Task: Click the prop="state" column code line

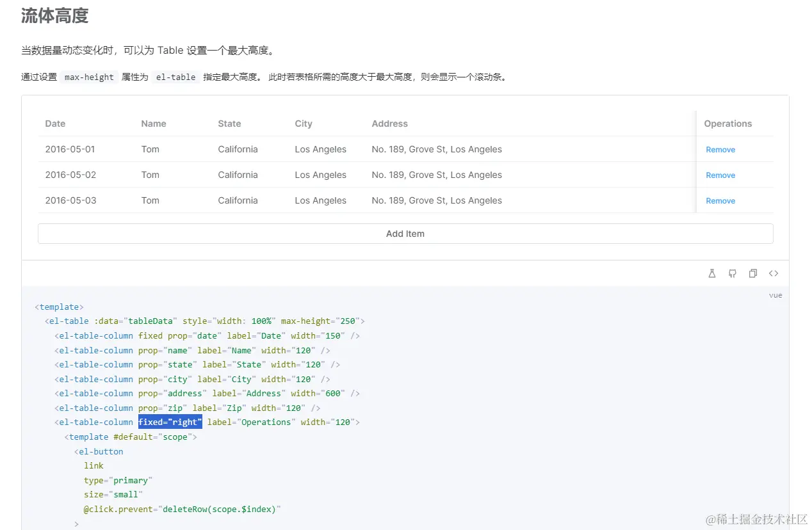Action: pyautogui.click(x=197, y=364)
